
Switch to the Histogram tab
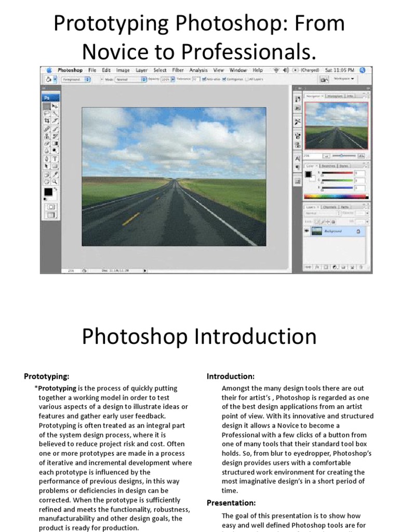tap(335, 96)
